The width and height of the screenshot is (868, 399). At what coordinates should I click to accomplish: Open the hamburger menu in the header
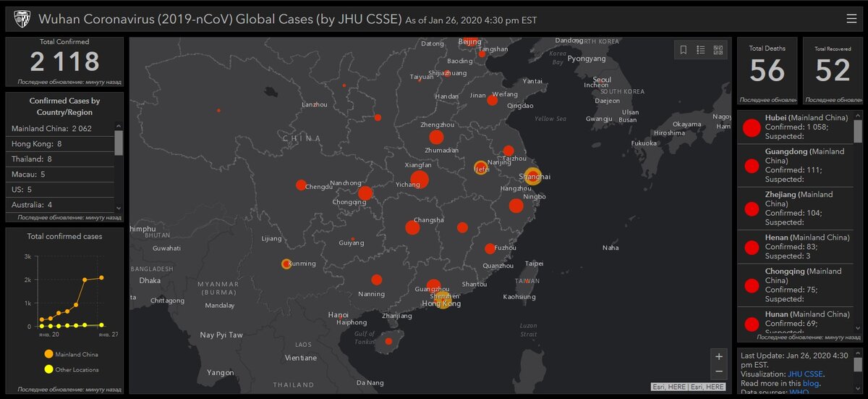coord(851,18)
